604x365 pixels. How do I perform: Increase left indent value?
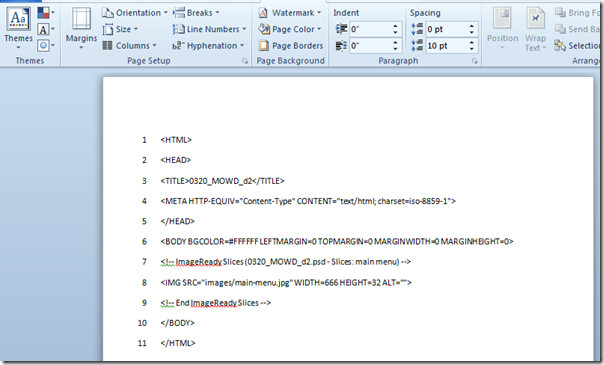(x=396, y=27)
